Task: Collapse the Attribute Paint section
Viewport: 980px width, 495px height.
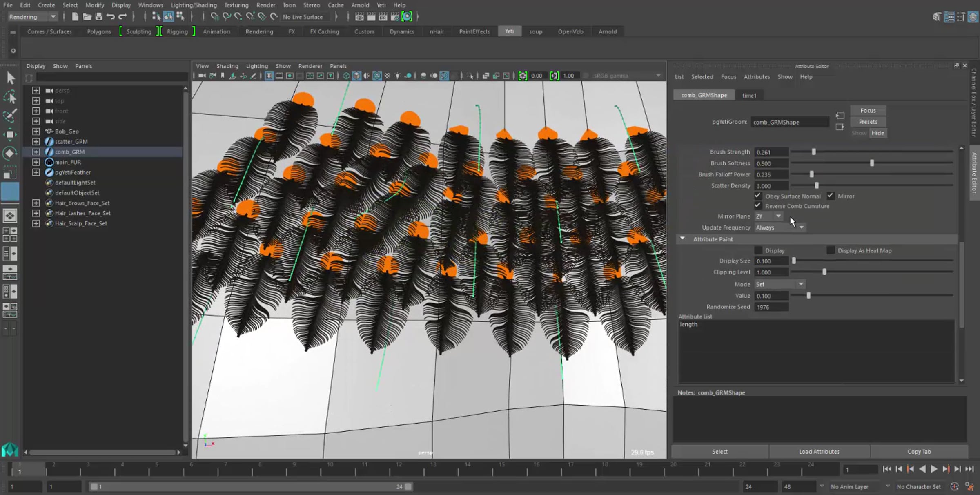Action: point(682,239)
